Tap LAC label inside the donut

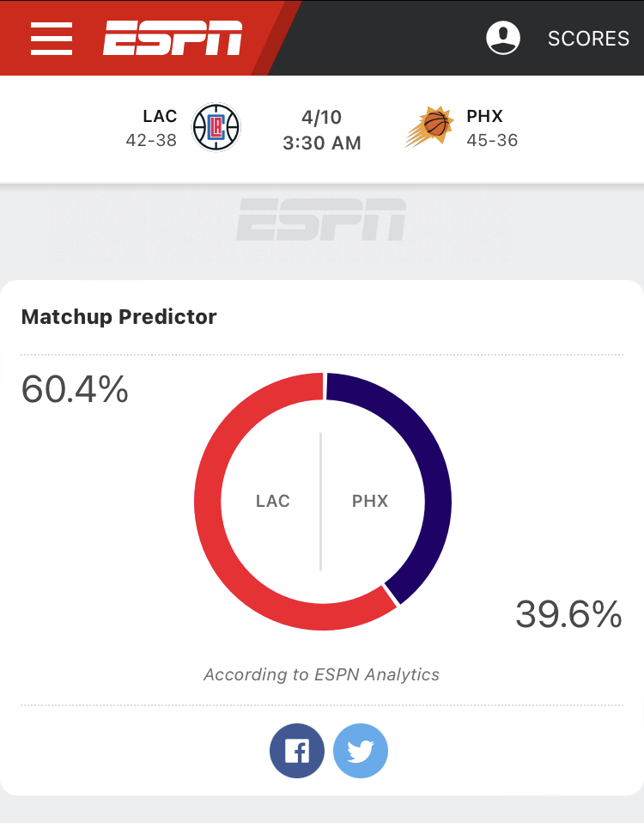coord(273,501)
